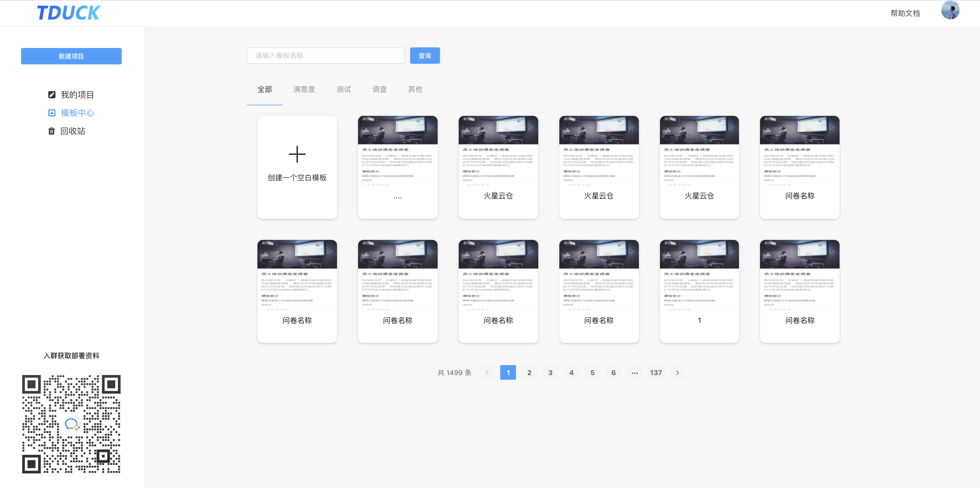Go to previous page arrow
This screenshot has height=488, width=980.
coord(487,373)
